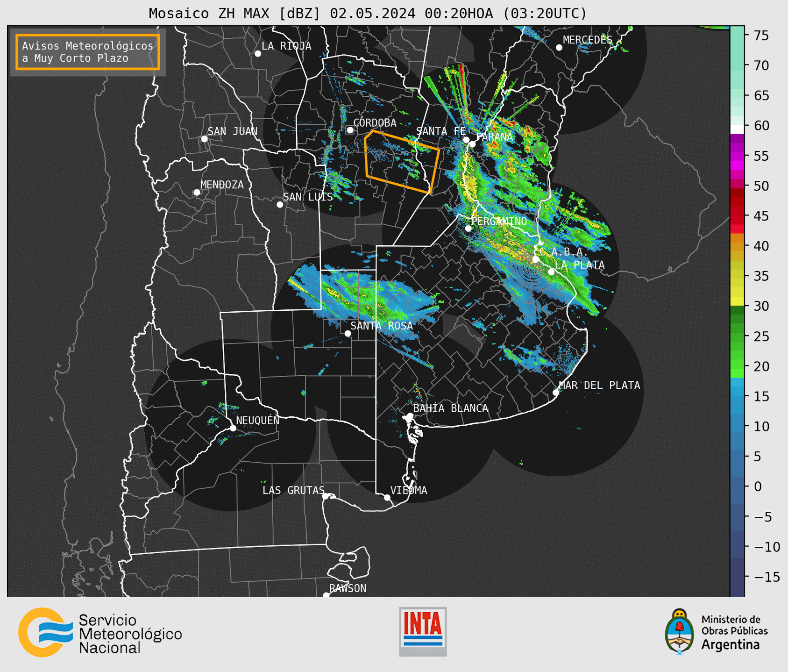Click the white dot marking Córdoba
788x672 pixels.
pyautogui.click(x=350, y=130)
